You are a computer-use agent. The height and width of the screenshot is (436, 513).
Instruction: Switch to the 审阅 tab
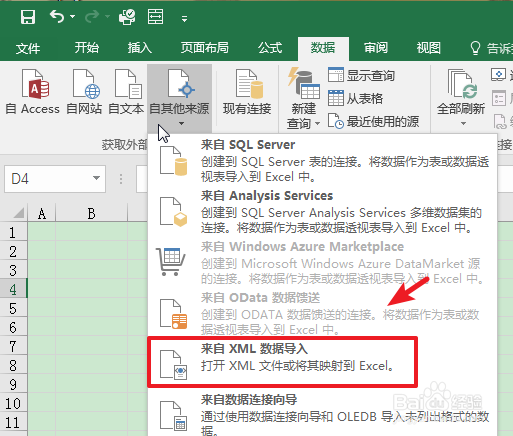pyautogui.click(x=376, y=48)
